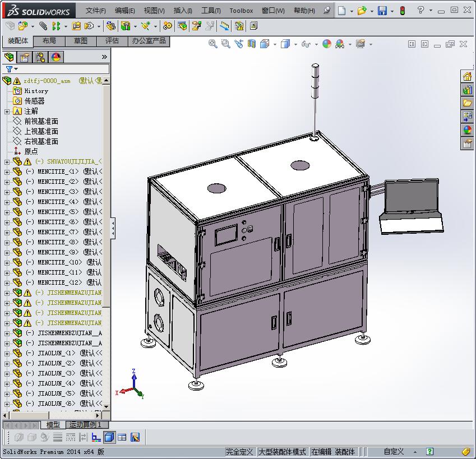
Task: Switch to the 布局 tab
Action: (49, 41)
